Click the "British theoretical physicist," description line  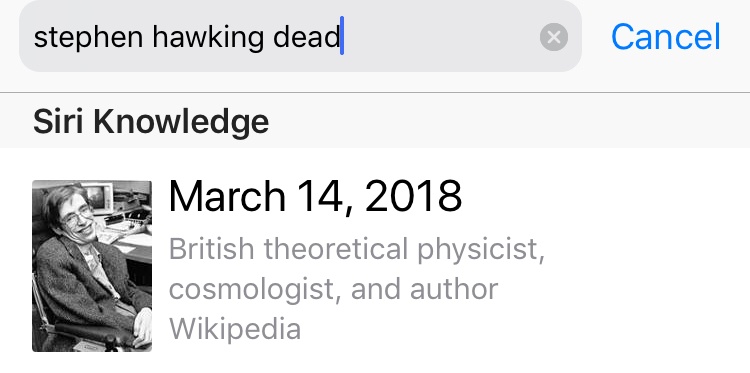[357, 250]
